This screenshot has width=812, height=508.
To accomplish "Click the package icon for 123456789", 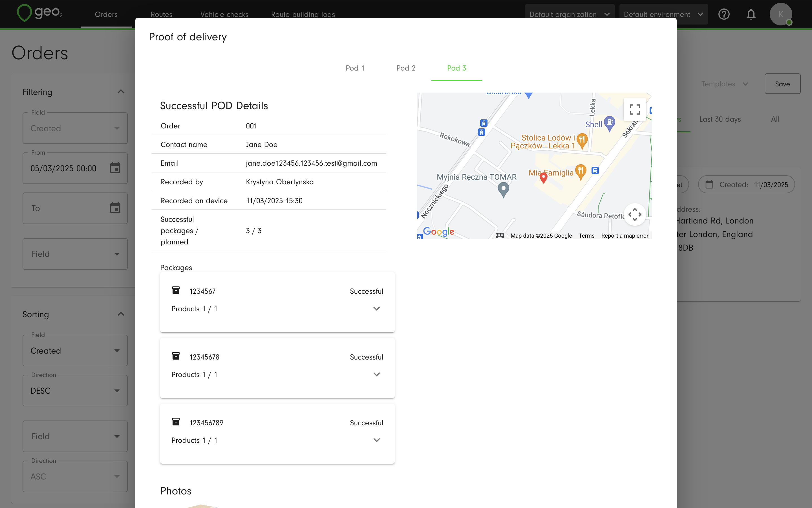I will (176, 422).
